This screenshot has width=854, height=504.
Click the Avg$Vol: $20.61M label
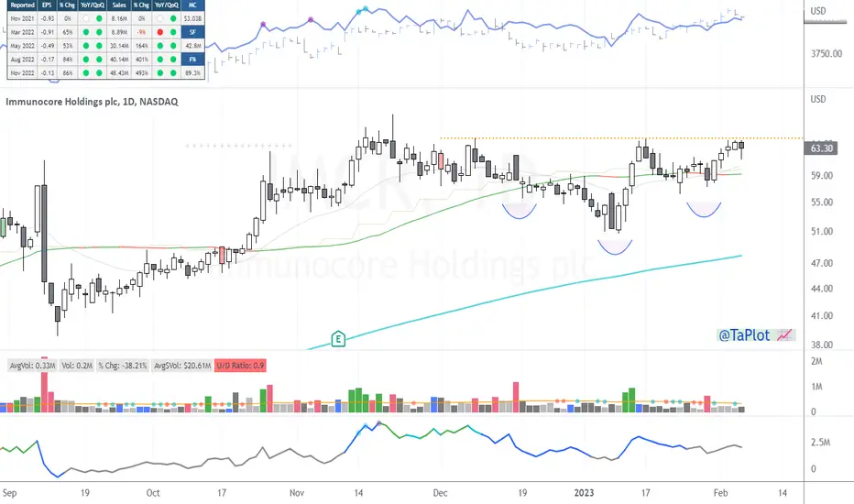182,366
